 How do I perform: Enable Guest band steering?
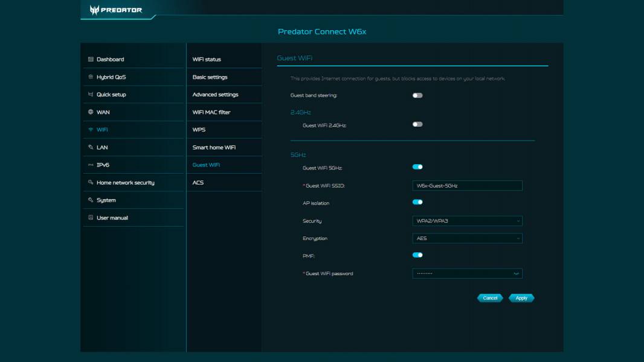[417, 95]
